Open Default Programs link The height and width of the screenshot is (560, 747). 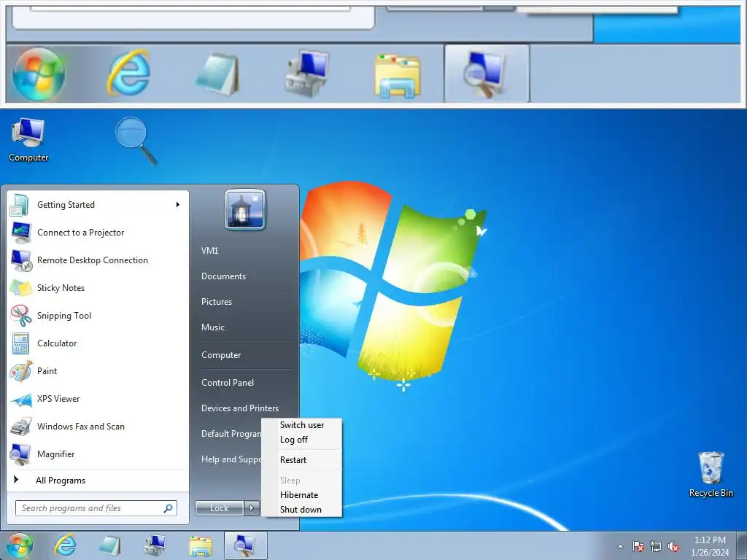[231, 434]
